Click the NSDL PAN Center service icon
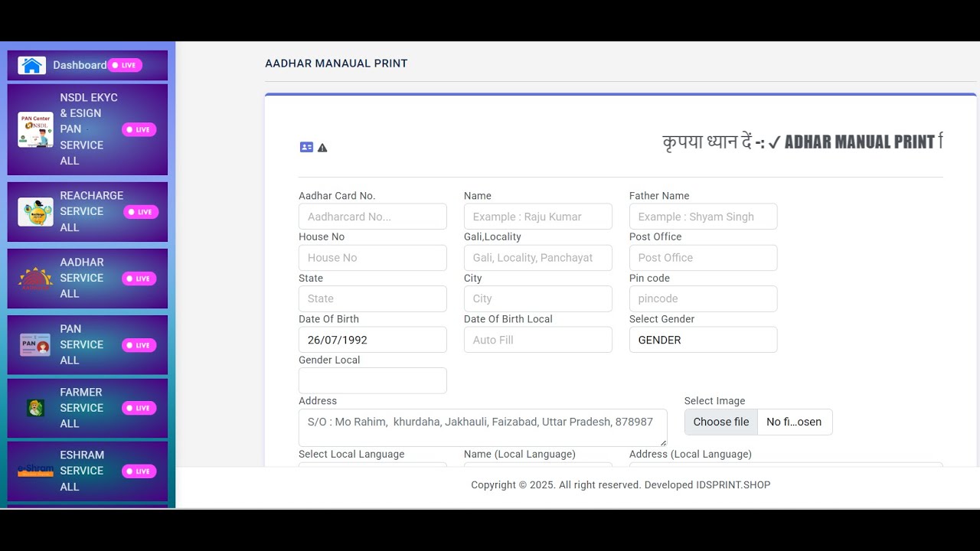This screenshot has height=551, width=980. tap(35, 129)
